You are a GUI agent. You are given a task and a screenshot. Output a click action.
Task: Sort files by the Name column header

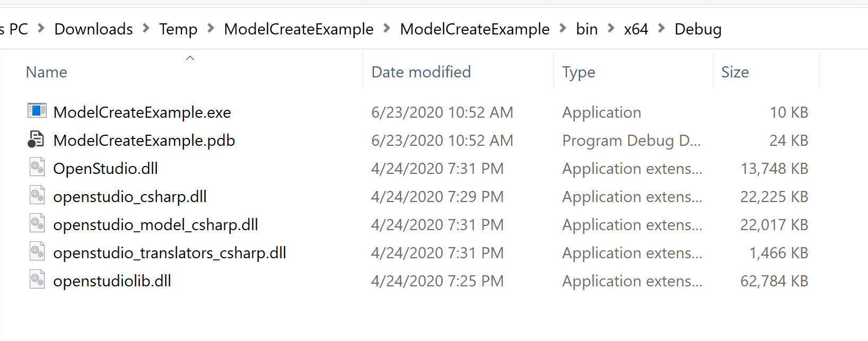(47, 72)
